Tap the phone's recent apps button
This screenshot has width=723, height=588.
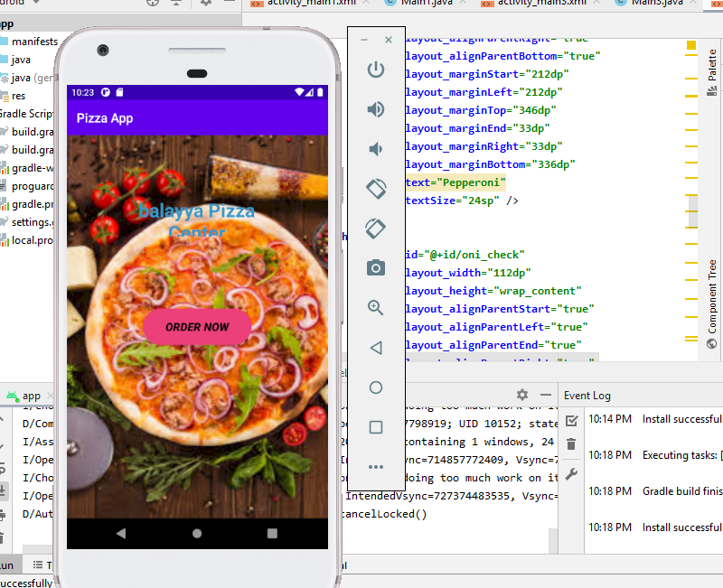coord(273,533)
